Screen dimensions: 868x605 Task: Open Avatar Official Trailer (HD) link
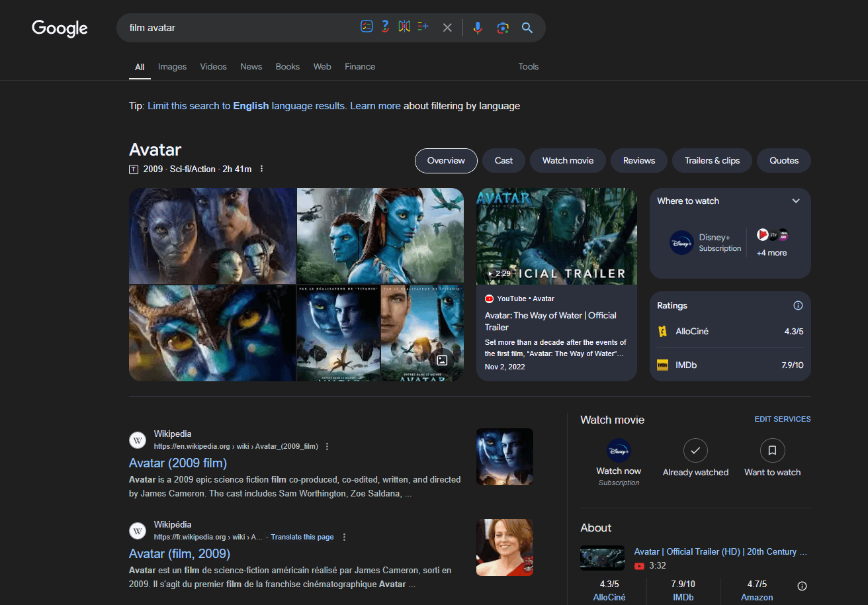pyautogui.click(x=720, y=551)
